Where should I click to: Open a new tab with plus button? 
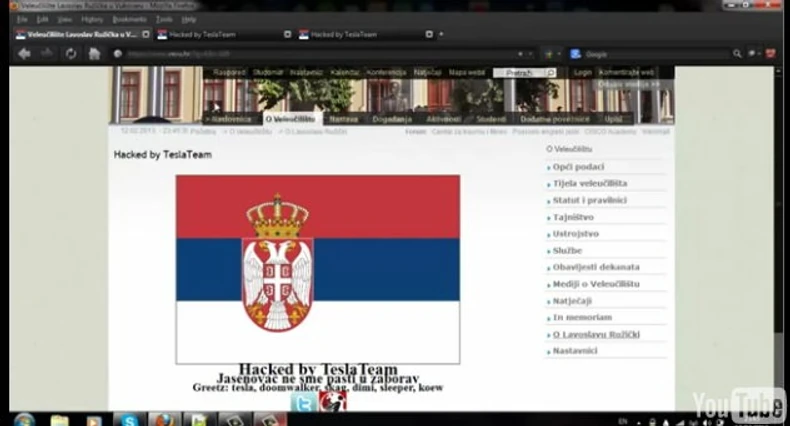[441, 34]
